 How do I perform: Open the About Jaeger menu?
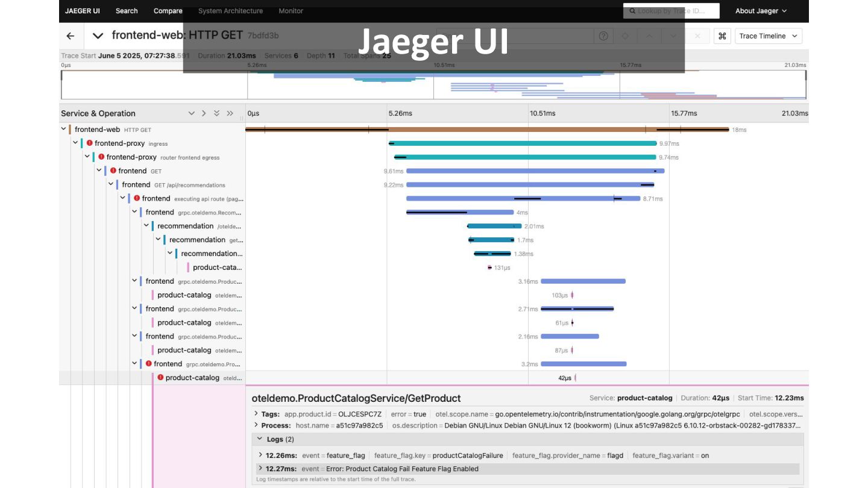[x=761, y=11]
